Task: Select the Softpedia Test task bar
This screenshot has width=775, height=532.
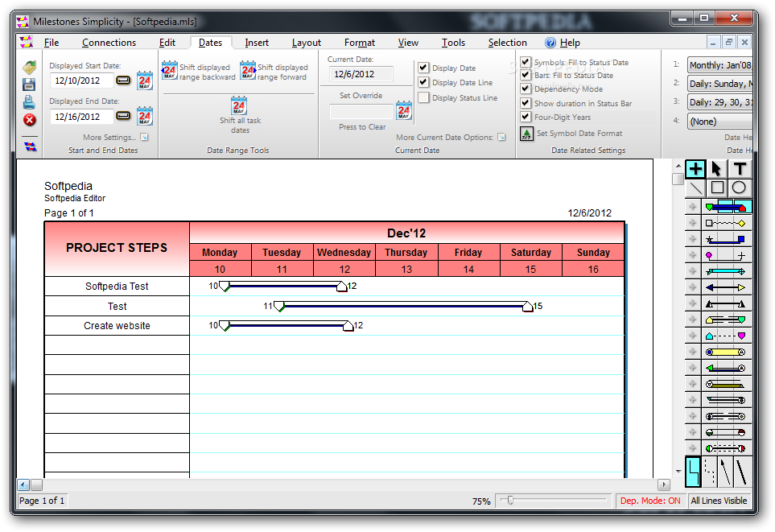Action: (x=282, y=286)
